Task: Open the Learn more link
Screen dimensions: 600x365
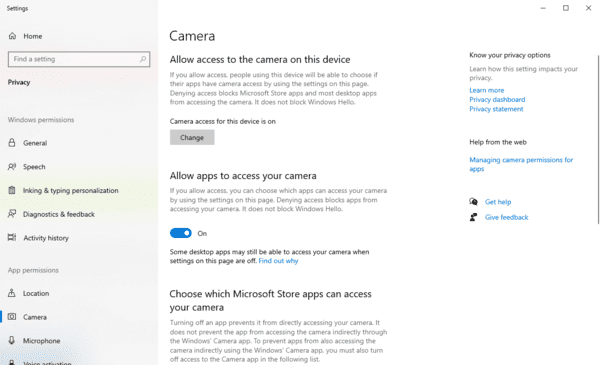Action: [x=487, y=90]
